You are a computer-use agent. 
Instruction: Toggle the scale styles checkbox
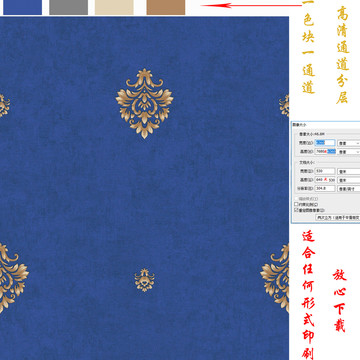[x=296, y=199]
